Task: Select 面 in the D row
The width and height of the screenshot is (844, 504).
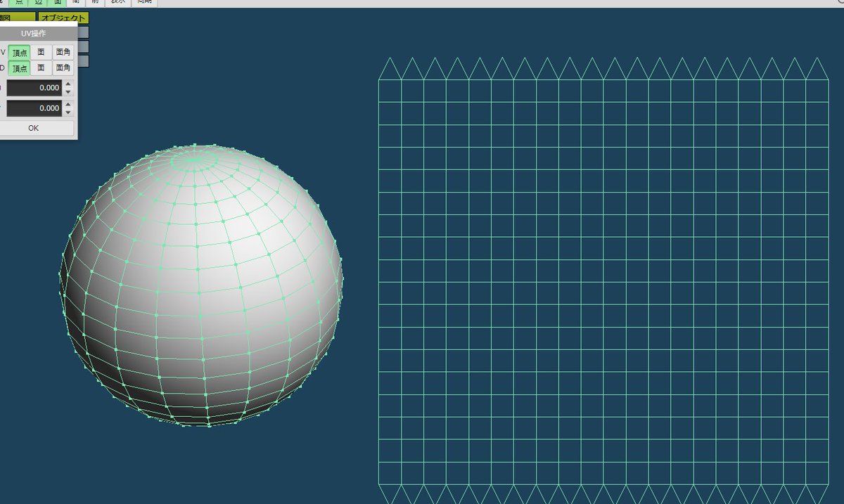Action: pyautogui.click(x=41, y=68)
